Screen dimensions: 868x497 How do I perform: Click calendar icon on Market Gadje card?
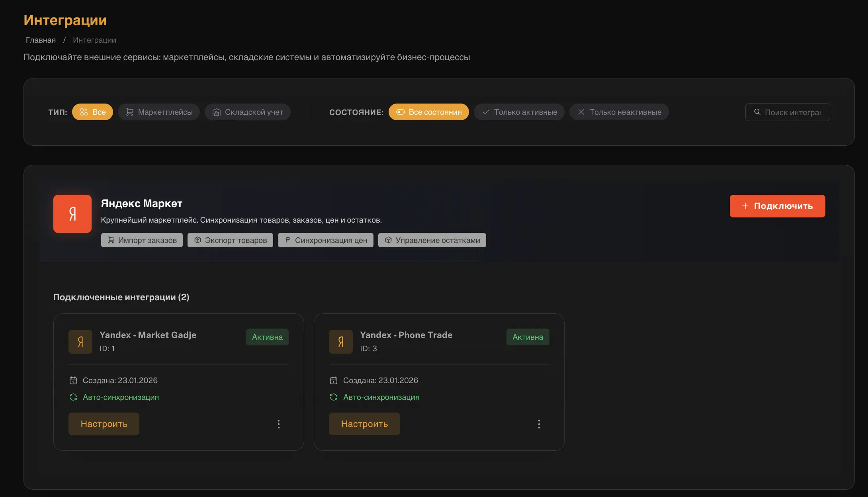pyautogui.click(x=73, y=381)
